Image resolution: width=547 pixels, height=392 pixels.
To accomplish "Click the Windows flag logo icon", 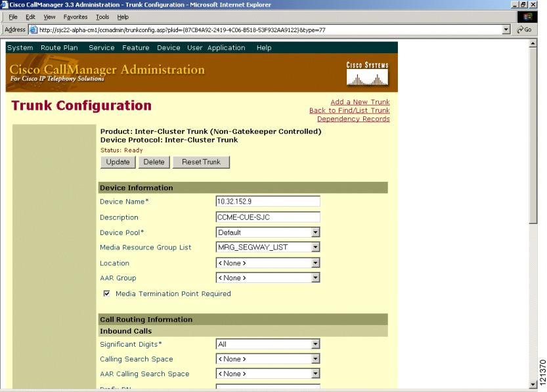I will pyautogui.click(x=527, y=17).
